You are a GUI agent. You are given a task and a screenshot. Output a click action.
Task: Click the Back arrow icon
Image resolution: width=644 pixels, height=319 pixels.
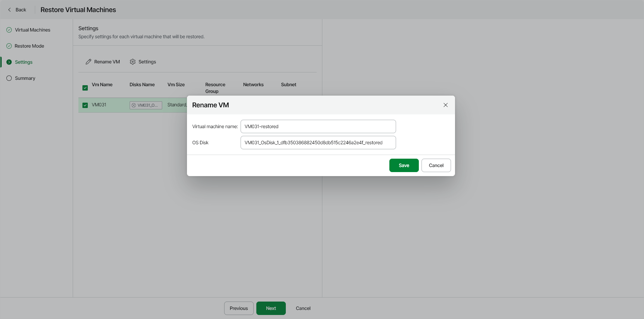9,10
